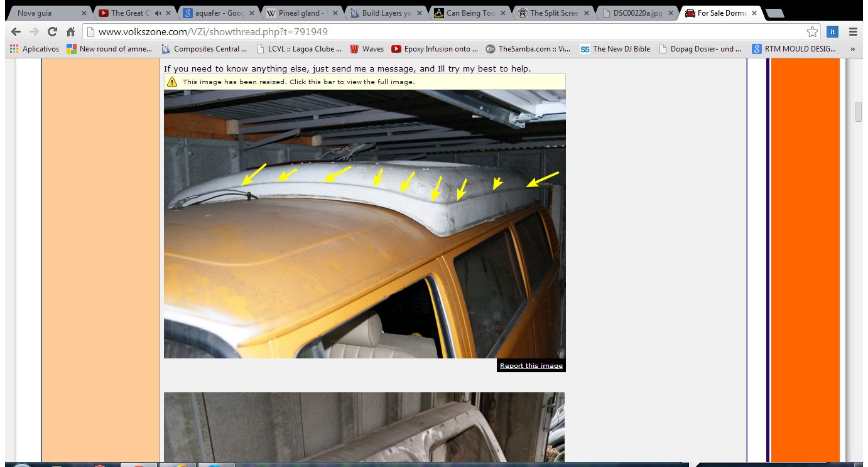
Task: Close the 'aquafer - Goog' tab
Action: click(x=251, y=13)
